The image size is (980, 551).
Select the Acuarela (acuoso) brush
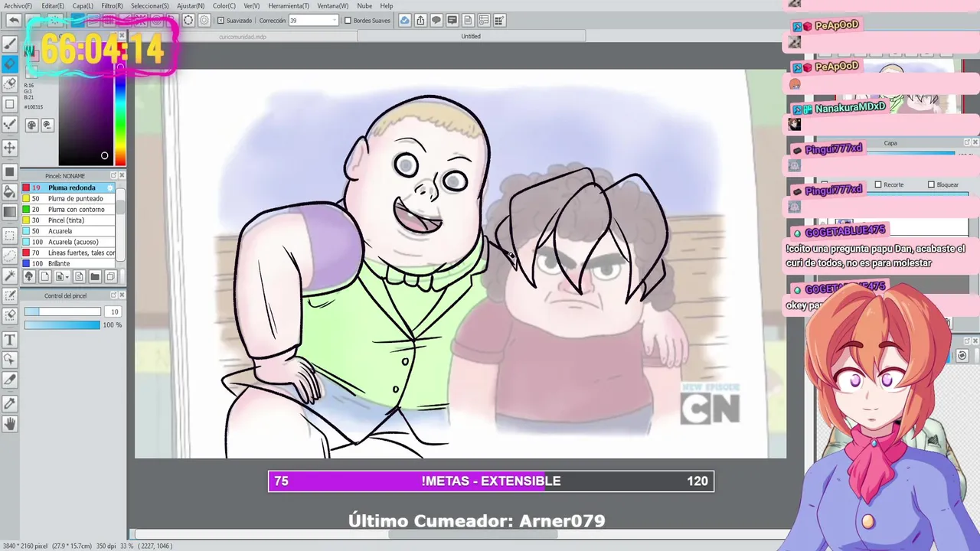[x=69, y=242]
